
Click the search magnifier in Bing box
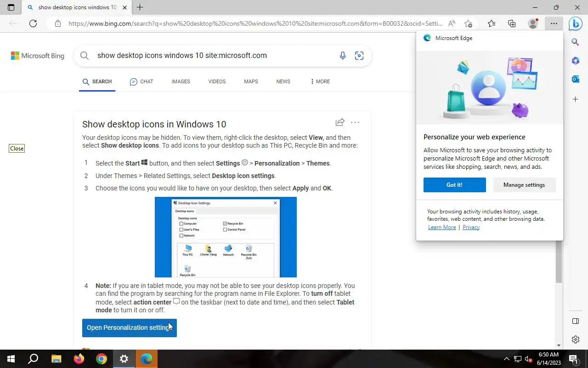[85, 56]
